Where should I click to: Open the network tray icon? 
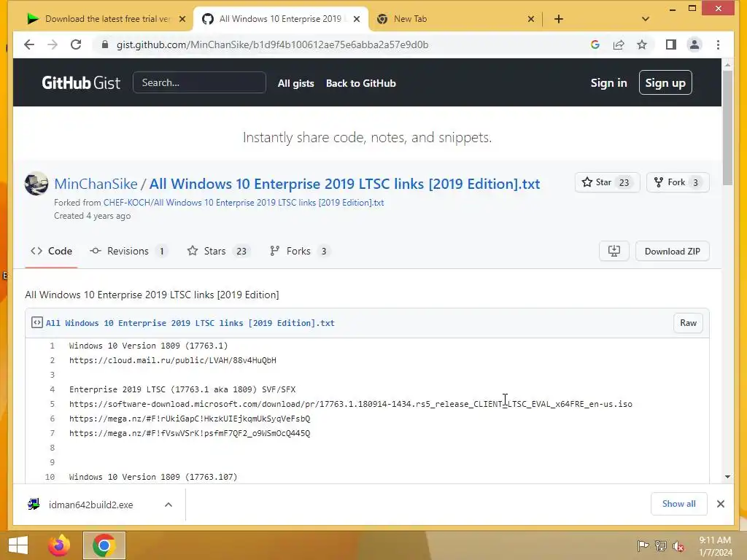(661, 545)
